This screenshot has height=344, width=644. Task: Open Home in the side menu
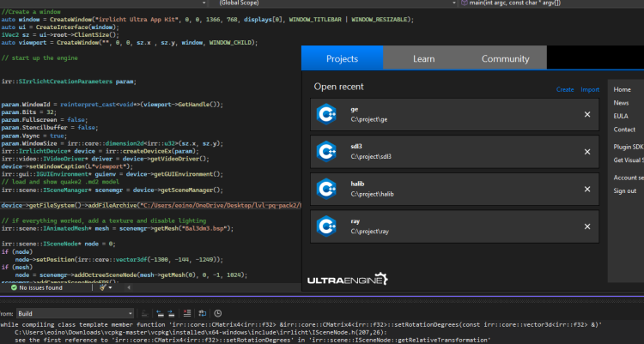622,89
